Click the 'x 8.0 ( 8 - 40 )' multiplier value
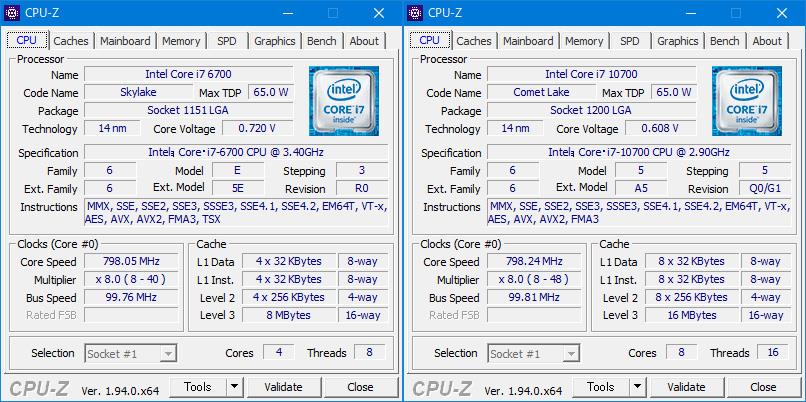This screenshot has height=402, width=806. click(x=132, y=279)
